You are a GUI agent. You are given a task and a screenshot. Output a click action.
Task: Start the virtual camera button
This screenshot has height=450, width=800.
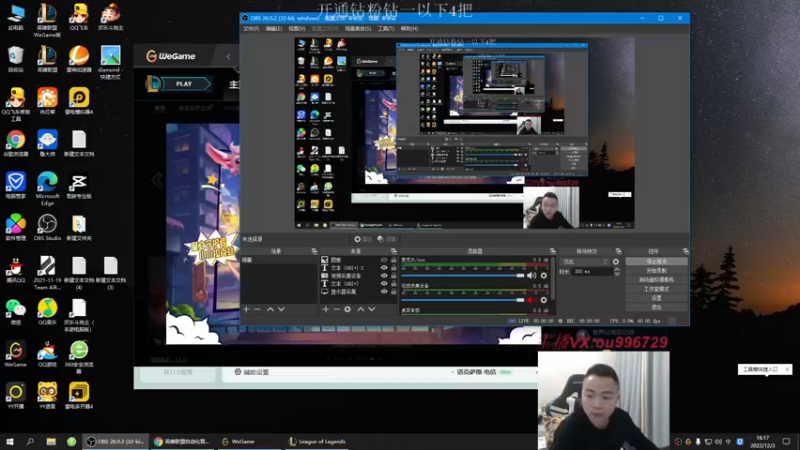coord(657,280)
